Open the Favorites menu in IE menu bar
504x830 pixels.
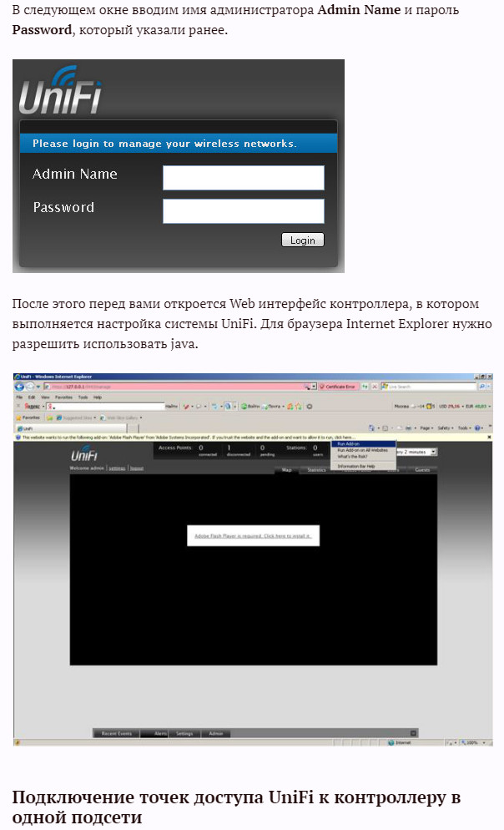pyautogui.click(x=63, y=397)
